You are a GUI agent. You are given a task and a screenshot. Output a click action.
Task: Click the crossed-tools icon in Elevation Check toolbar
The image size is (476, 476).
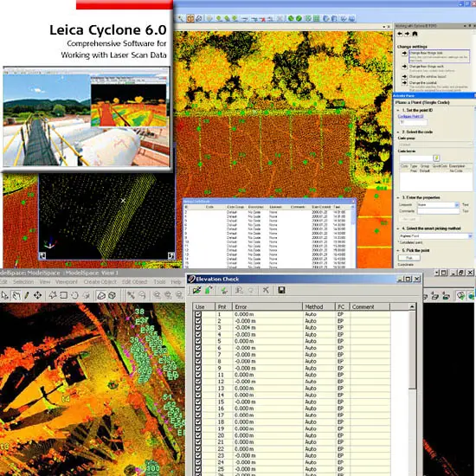(266, 290)
